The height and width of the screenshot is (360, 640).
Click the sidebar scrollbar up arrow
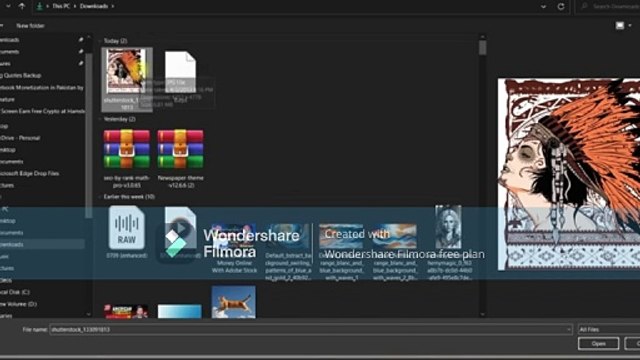[89, 37]
